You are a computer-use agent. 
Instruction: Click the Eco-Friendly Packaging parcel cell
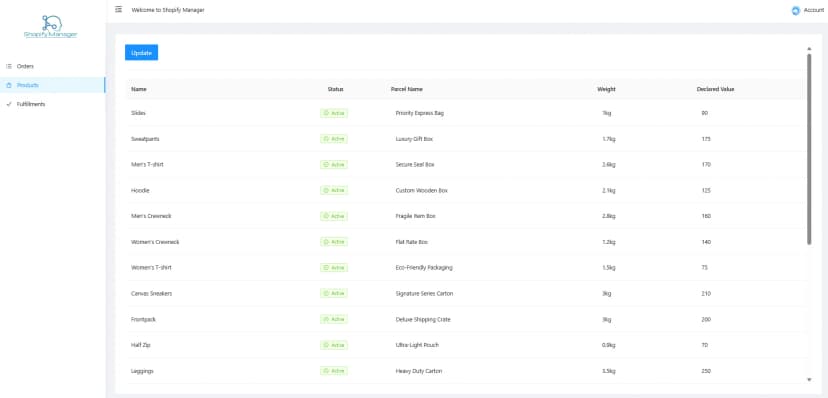(x=424, y=268)
